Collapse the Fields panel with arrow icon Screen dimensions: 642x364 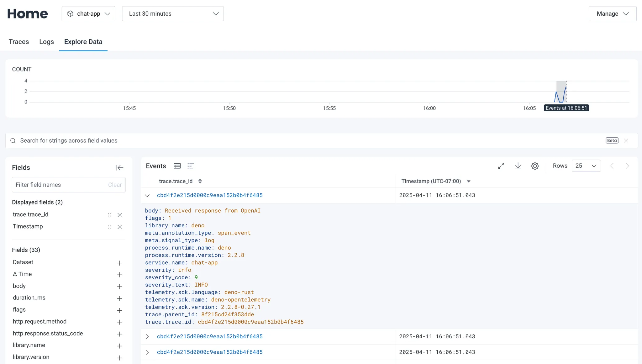(x=120, y=168)
